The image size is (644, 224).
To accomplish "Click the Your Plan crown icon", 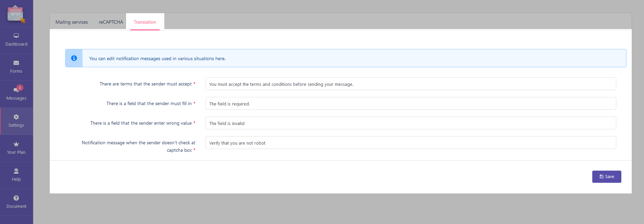I will pos(16,144).
